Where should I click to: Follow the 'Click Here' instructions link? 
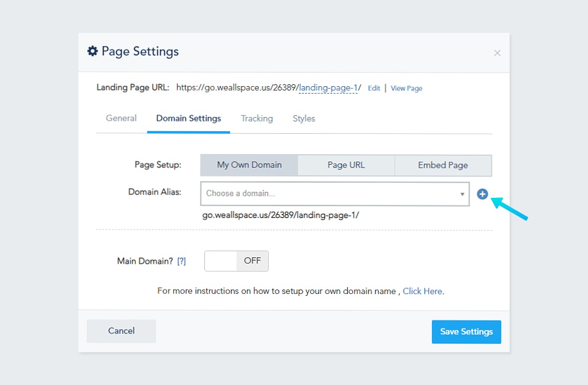[x=422, y=291]
